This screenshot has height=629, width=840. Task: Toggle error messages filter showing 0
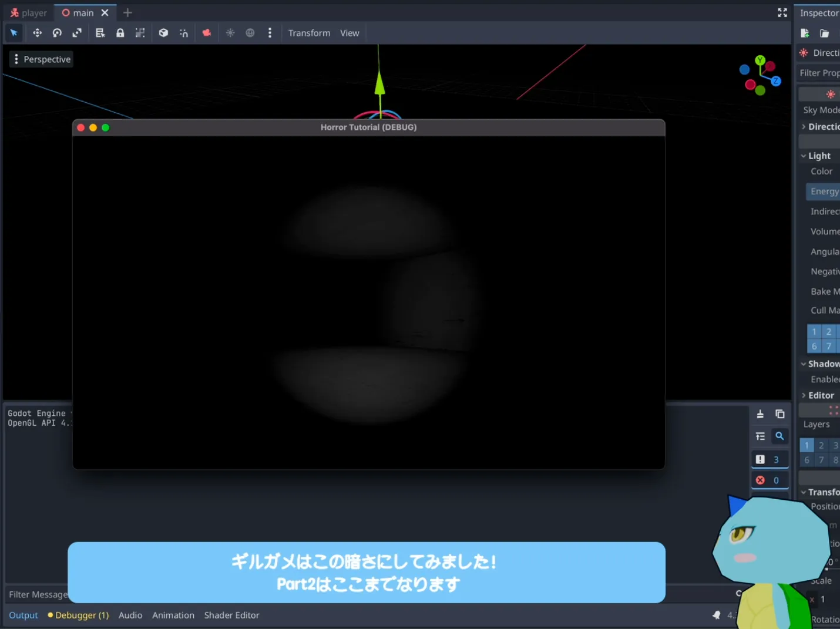pyautogui.click(x=769, y=480)
